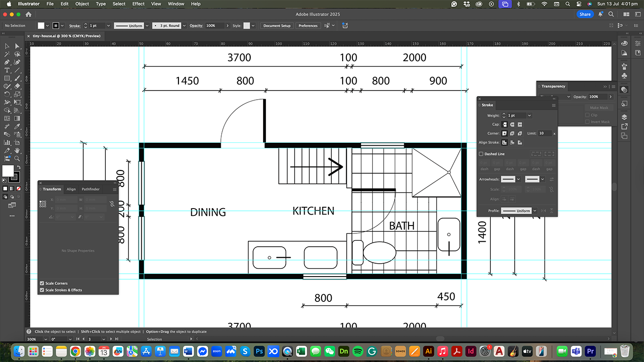Open control bar fill color dropdown
This screenshot has height=362, width=644.
[x=47, y=26]
